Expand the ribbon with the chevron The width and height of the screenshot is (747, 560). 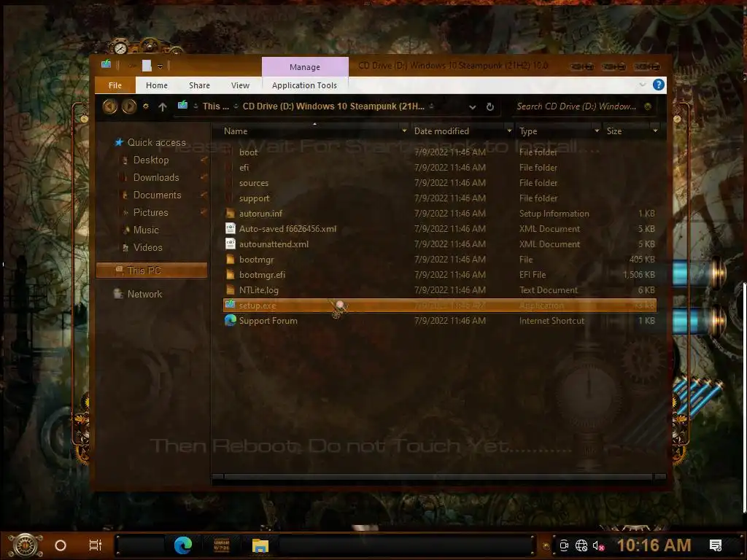click(x=642, y=85)
